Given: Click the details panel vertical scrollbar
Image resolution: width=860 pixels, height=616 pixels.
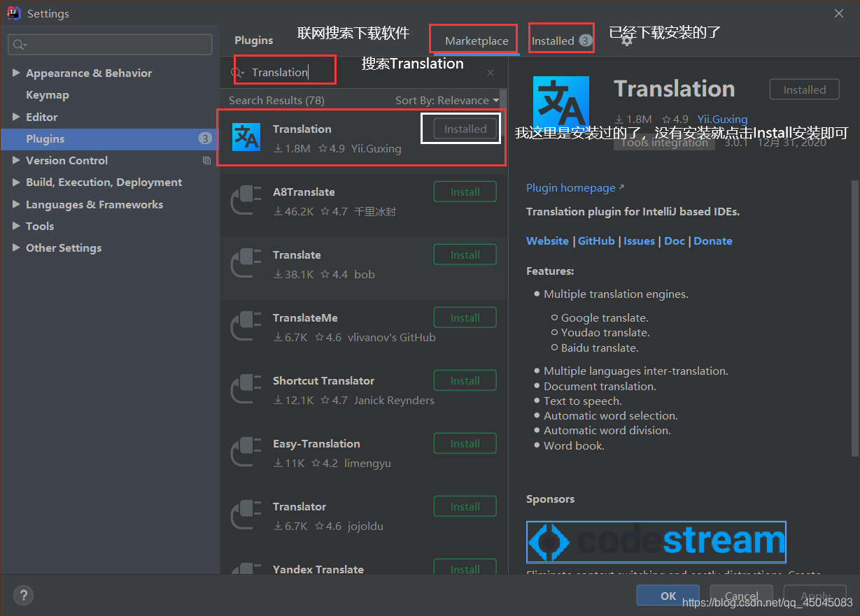Looking at the screenshot, I should click(854, 318).
